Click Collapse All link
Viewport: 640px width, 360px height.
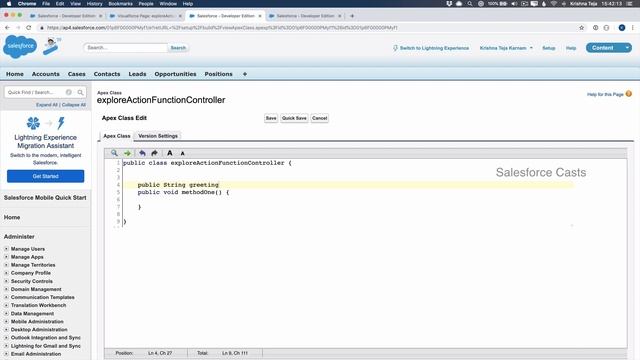click(x=74, y=105)
